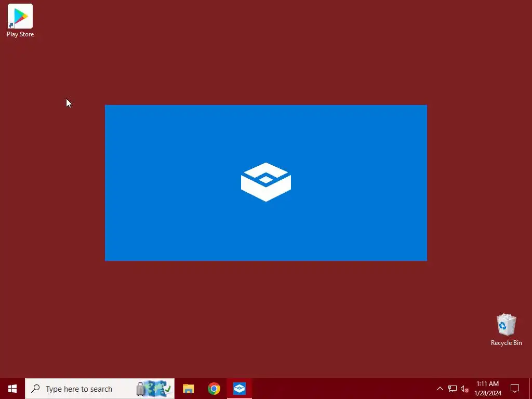Open the Windows Start menu
532x399 pixels.
[12, 389]
